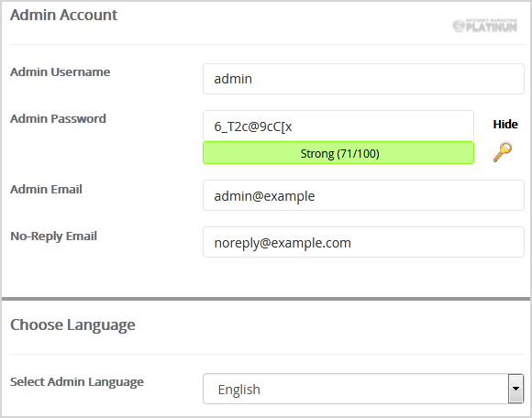Click the noreply@example.com address text
Viewport: 532px width, 418px height.
(283, 243)
